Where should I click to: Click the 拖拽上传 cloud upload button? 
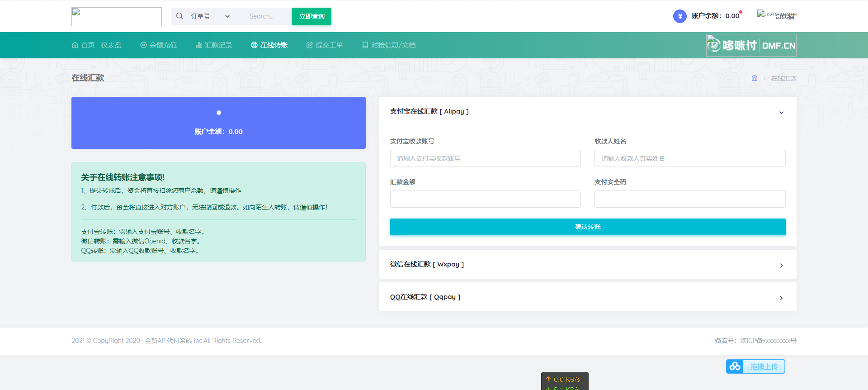755,366
